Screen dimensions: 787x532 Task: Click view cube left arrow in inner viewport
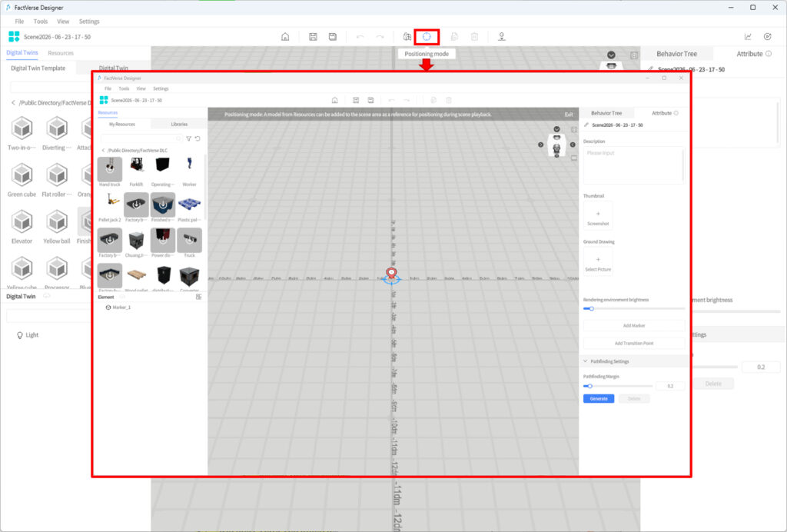pos(540,145)
